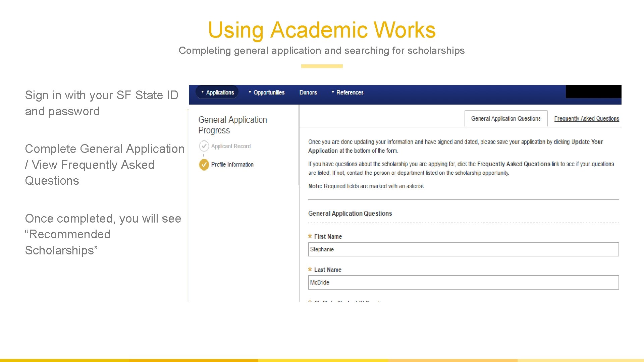Click the black redacted user box in navbar
Viewport: 644px width, 362px height.
pyautogui.click(x=593, y=92)
